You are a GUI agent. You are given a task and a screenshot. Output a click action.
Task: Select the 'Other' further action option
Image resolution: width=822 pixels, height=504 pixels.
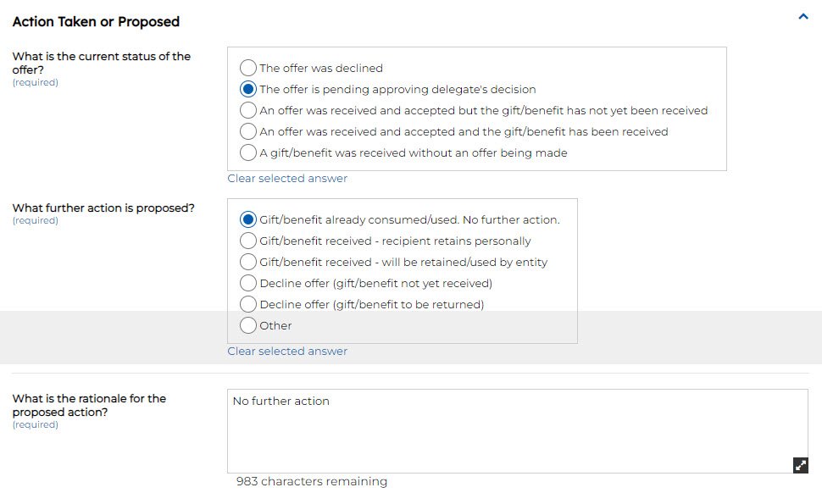(248, 325)
